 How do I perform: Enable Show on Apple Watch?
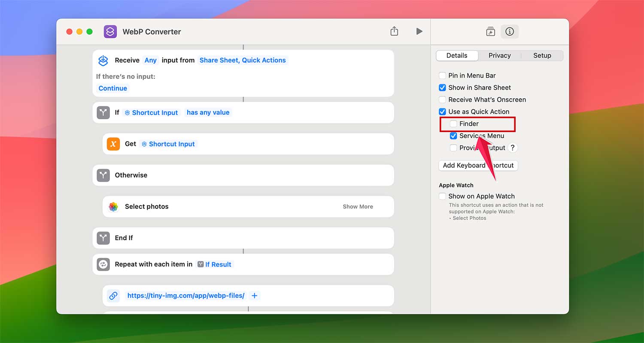(443, 196)
